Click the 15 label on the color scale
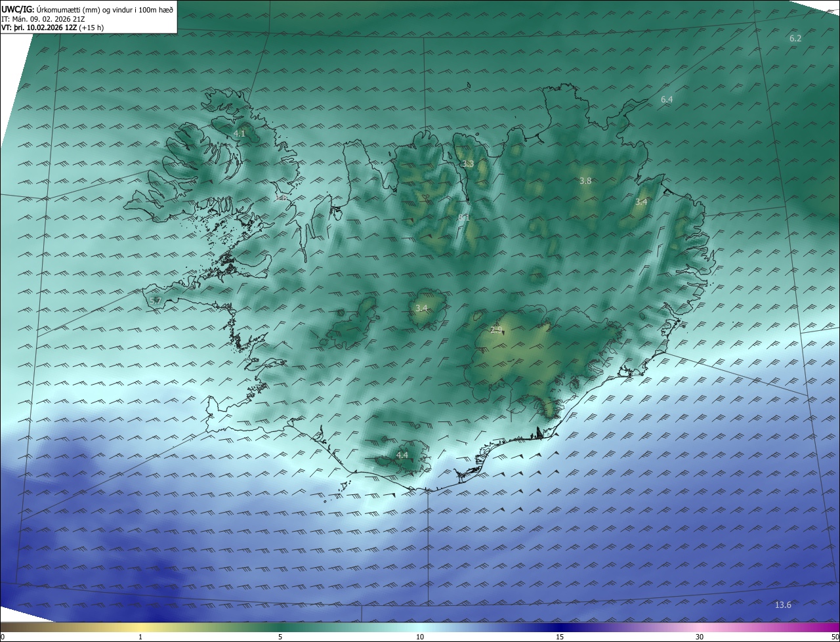 pos(560,637)
